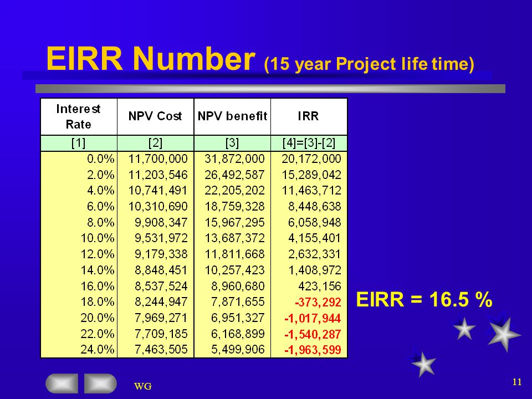Image resolution: width=532 pixels, height=399 pixels.
Task: Select red IRR value -373,292
Action: (318, 303)
